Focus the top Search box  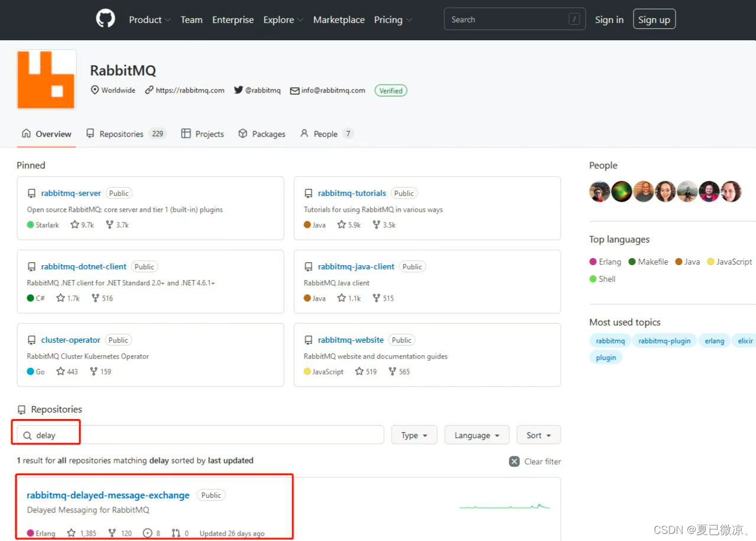point(515,19)
